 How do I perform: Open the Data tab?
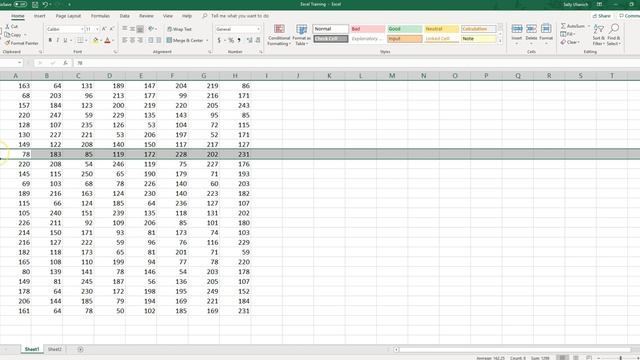124,16
